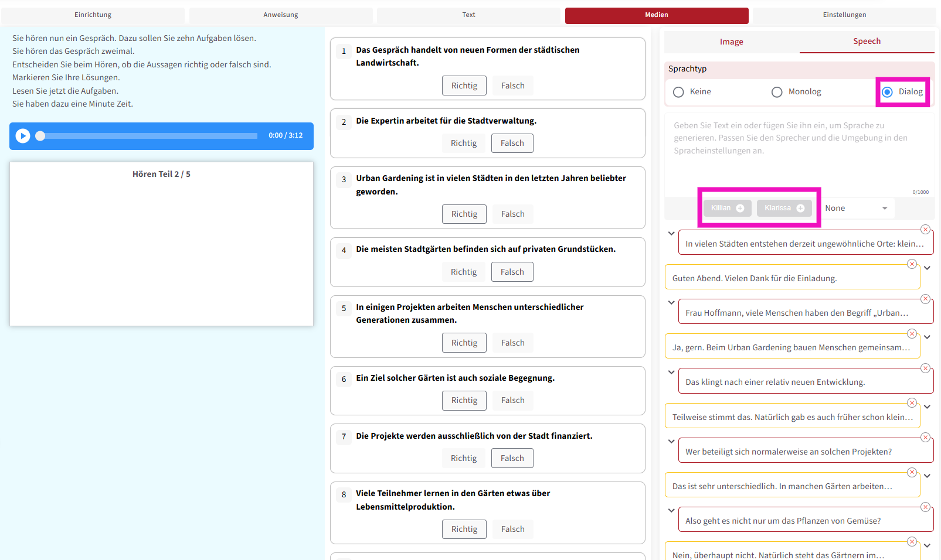Play the listening audio

23,136
